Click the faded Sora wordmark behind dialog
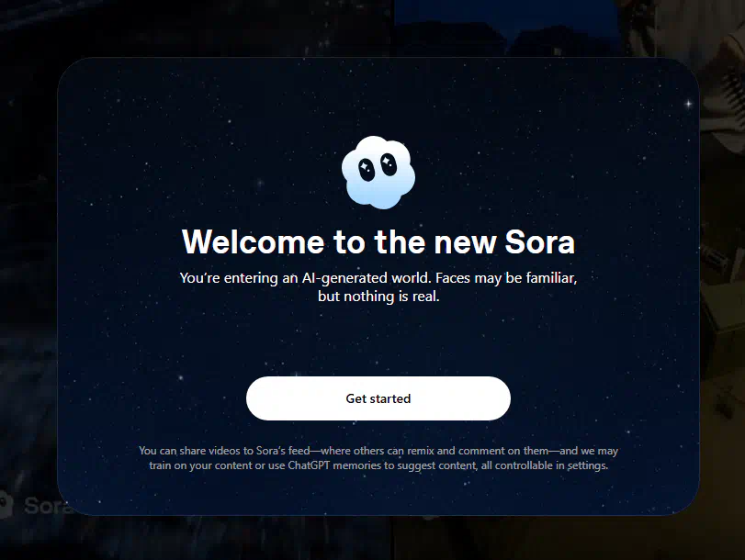This screenshot has width=745, height=560. tap(47, 506)
